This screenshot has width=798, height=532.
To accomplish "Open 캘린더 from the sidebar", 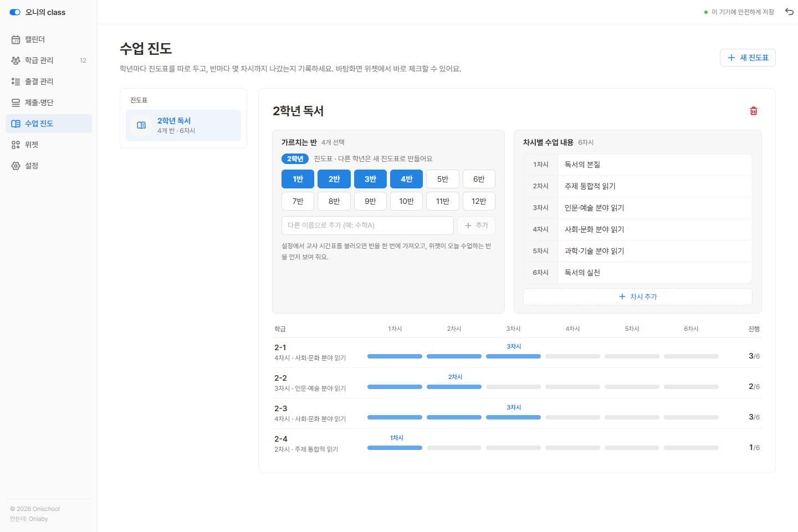I will click(x=49, y=39).
